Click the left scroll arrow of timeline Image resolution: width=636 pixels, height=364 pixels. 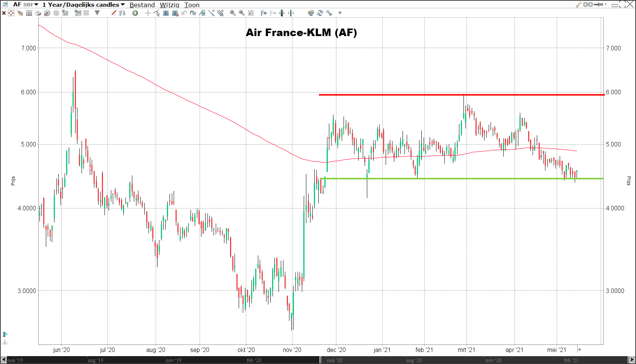click(4, 360)
